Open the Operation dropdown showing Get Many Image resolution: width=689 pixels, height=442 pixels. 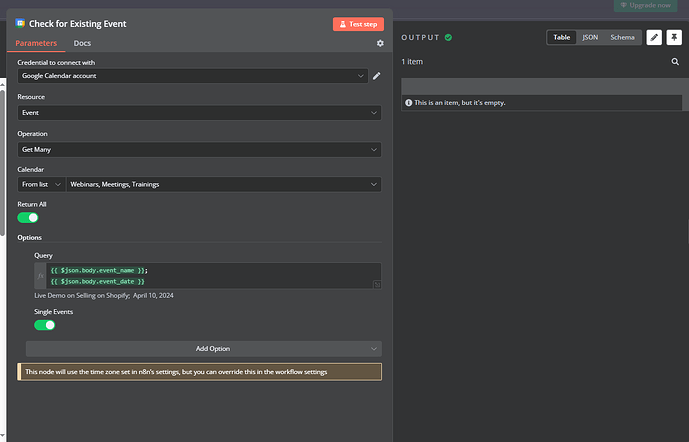pos(199,150)
